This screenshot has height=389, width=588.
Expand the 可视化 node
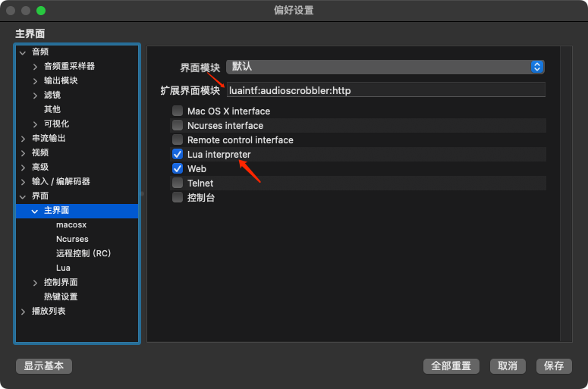click(x=35, y=124)
